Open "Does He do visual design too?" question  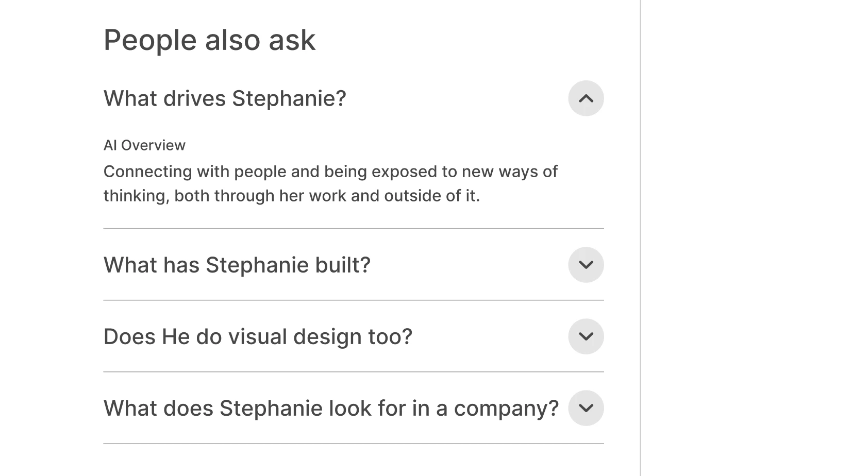pos(258,337)
